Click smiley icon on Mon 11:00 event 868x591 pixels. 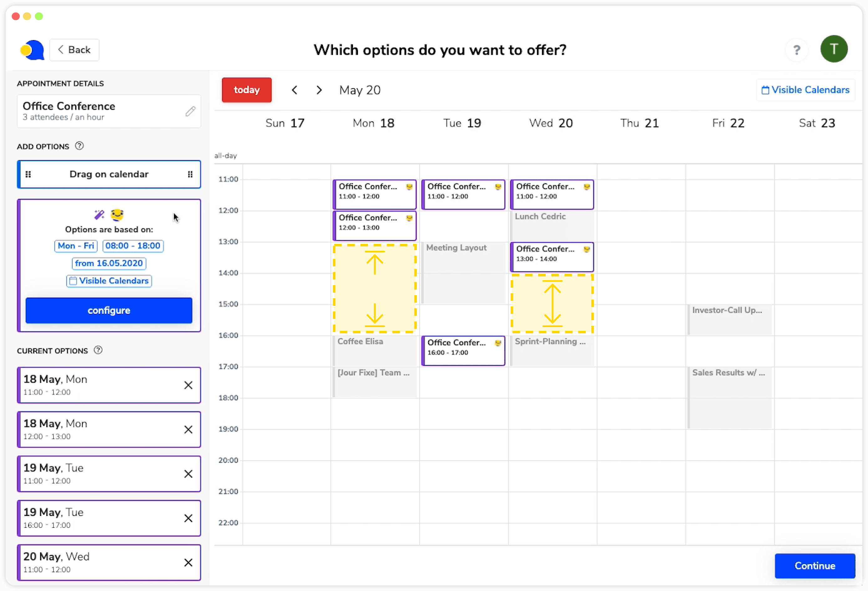[409, 187]
